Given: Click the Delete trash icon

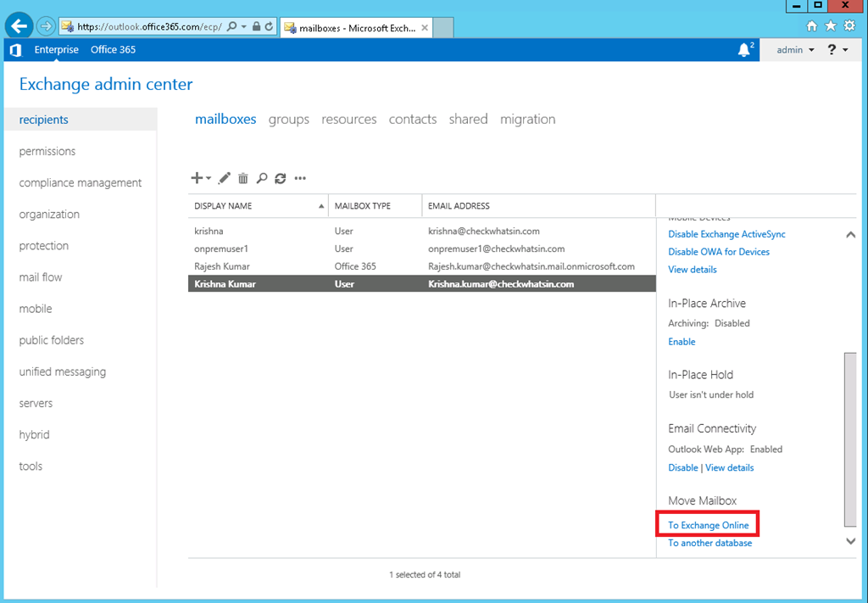Looking at the screenshot, I should [243, 178].
